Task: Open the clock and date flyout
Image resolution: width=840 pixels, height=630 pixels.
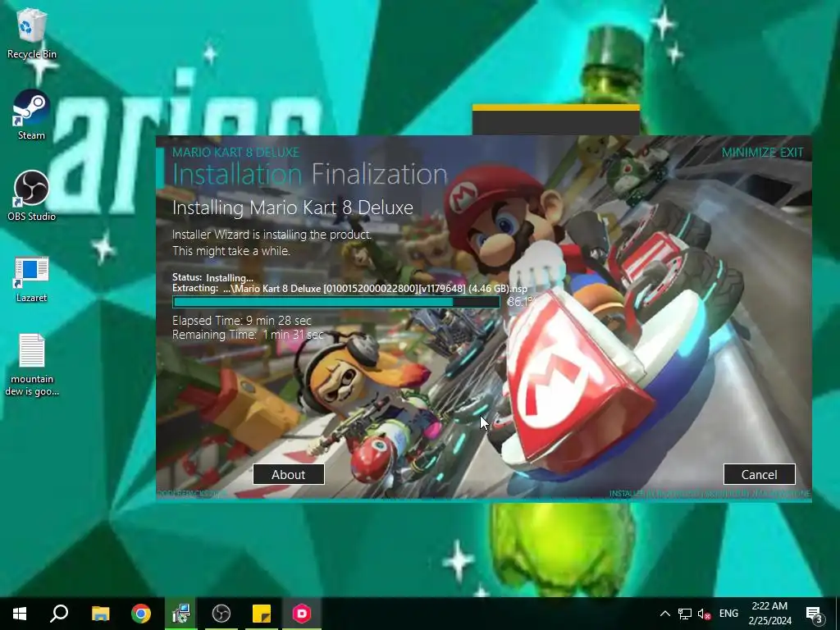Action: 769,614
